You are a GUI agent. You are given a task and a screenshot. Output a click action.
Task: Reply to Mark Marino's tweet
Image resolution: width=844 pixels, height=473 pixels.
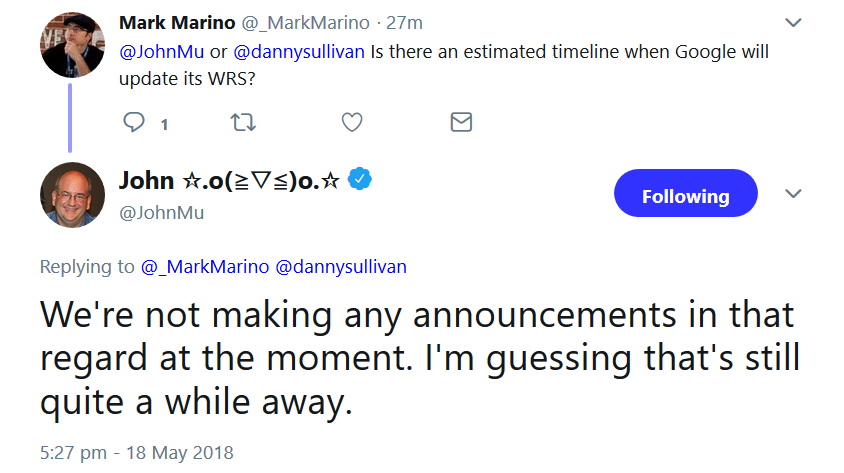point(134,123)
